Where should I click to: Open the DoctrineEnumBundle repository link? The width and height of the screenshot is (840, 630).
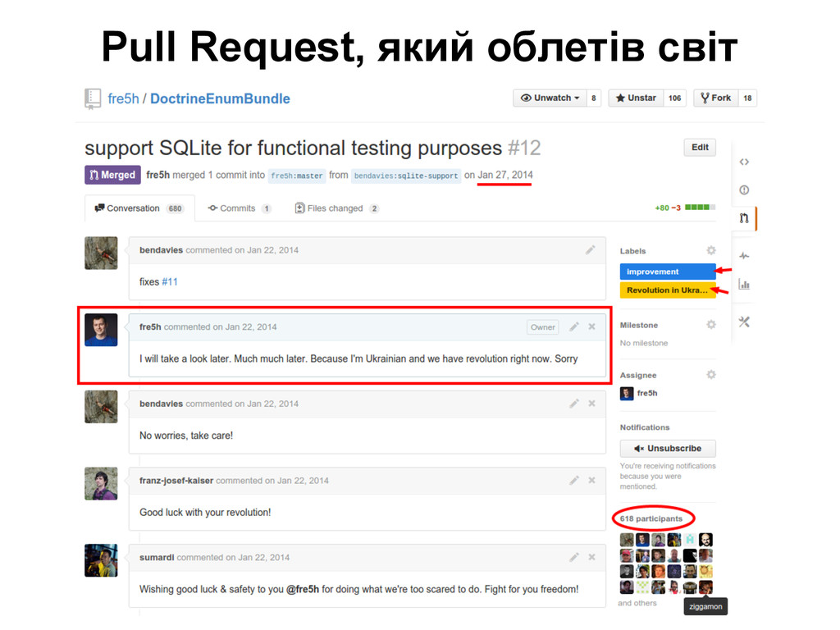[x=220, y=99]
